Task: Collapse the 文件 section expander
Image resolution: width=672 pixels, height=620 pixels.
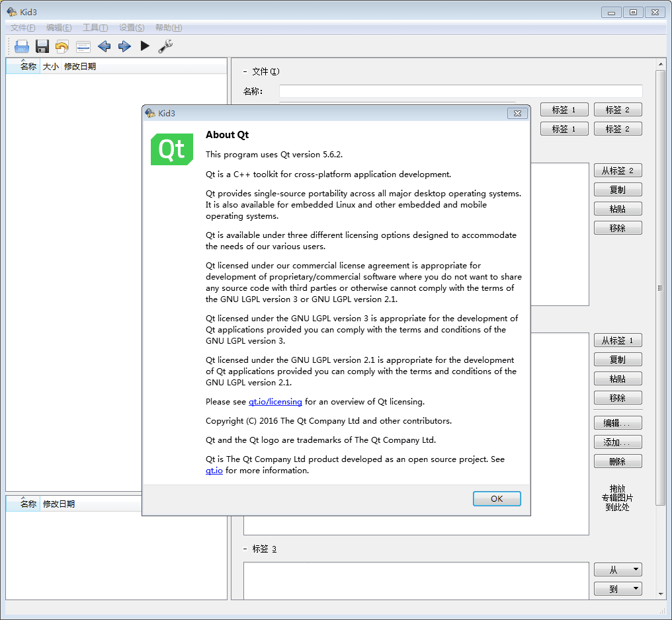Action: pyautogui.click(x=245, y=72)
